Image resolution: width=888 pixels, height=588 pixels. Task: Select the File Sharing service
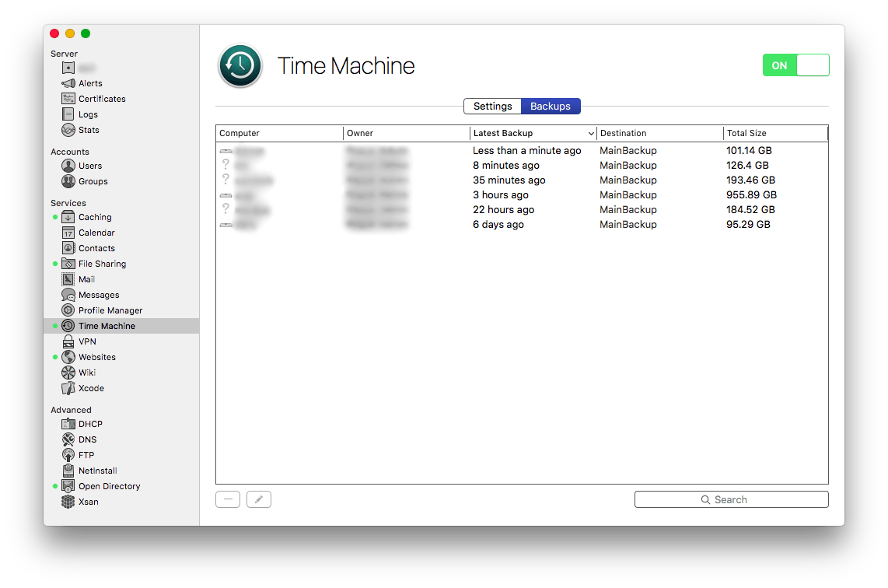pyautogui.click(x=93, y=264)
